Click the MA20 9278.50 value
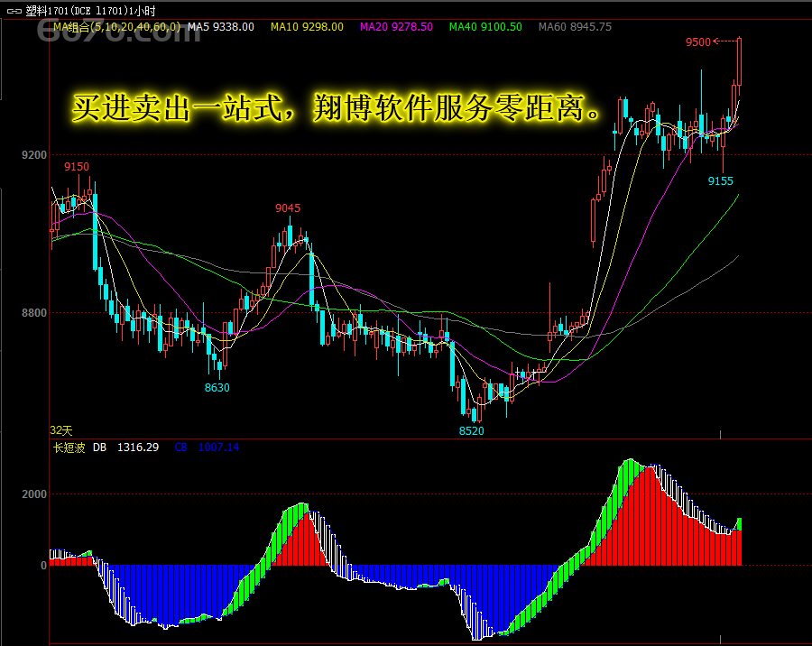Screen dimensions: 812x646 [397, 27]
